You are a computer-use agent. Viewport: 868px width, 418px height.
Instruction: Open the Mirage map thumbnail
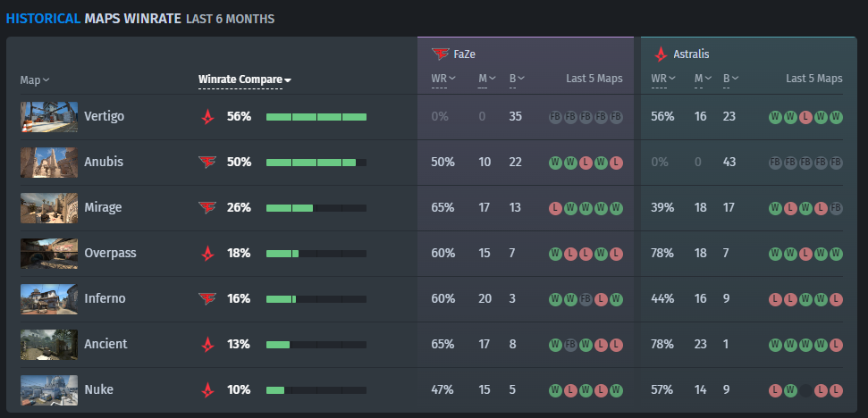click(48, 208)
